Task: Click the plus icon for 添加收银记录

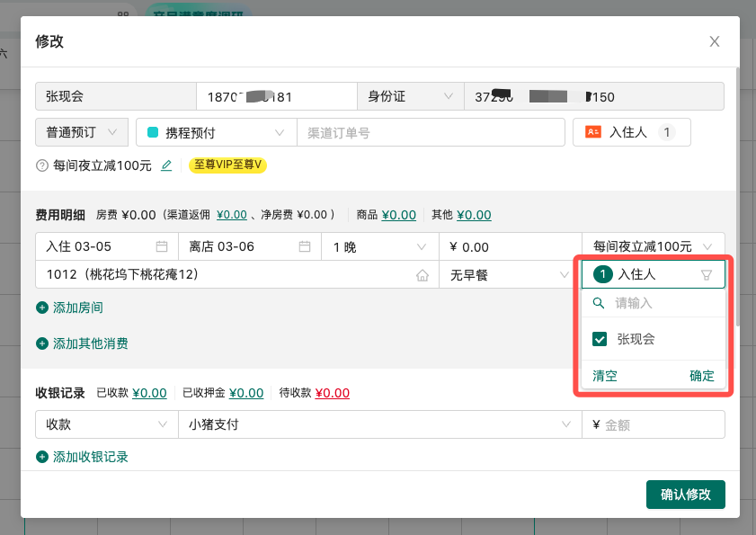Action: point(42,457)
